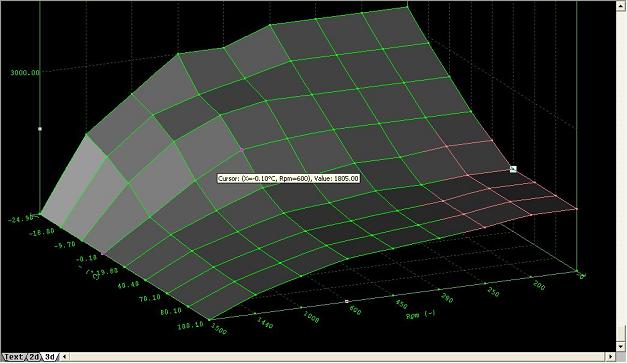The height and width of the screenshot is (363, 627).
Task: Select the magenta node near the -0.10 temperature label
Action: [103, 253]
